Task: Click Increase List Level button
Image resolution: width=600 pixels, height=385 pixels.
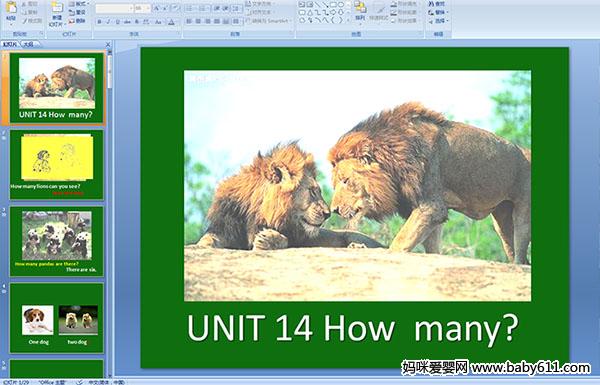Action: 225,8
